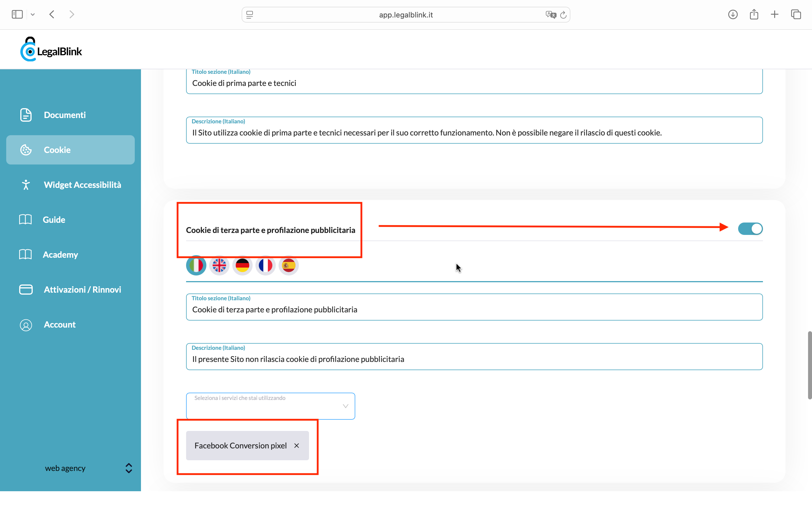The image size is (812, 507).
Task: Expand the web agency account switcher
Action: 129,468
